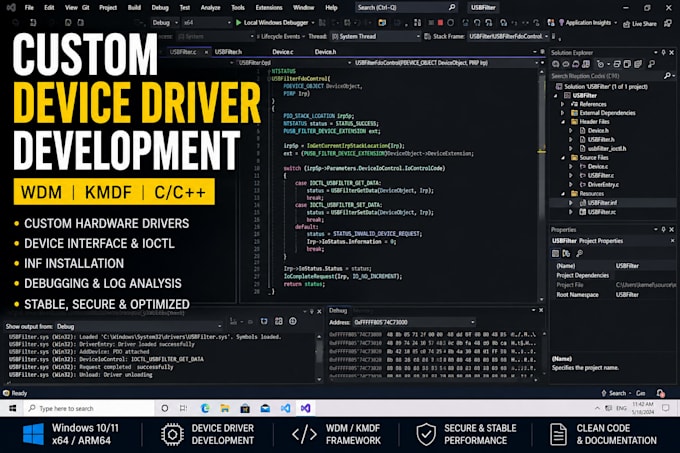Click Property Pages wrench icon in Properties panel
Screen dimensions: 680x453
point(579,253)
